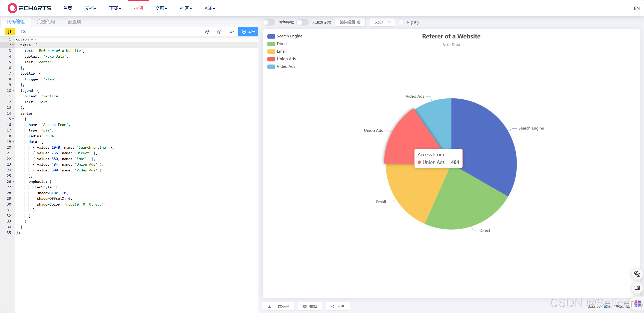644x313 pixels.
Task: Open the 文档 dropdown menu
Action: coord(90,8)
